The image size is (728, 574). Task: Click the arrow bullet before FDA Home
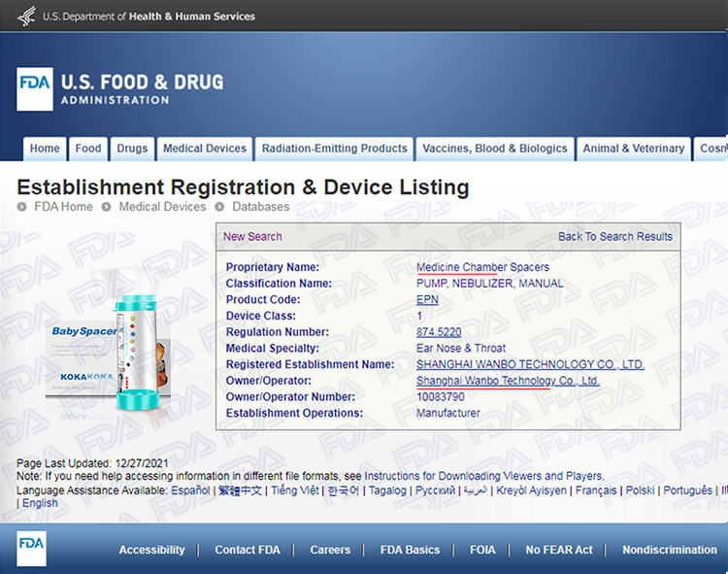(x=21, y=207)
